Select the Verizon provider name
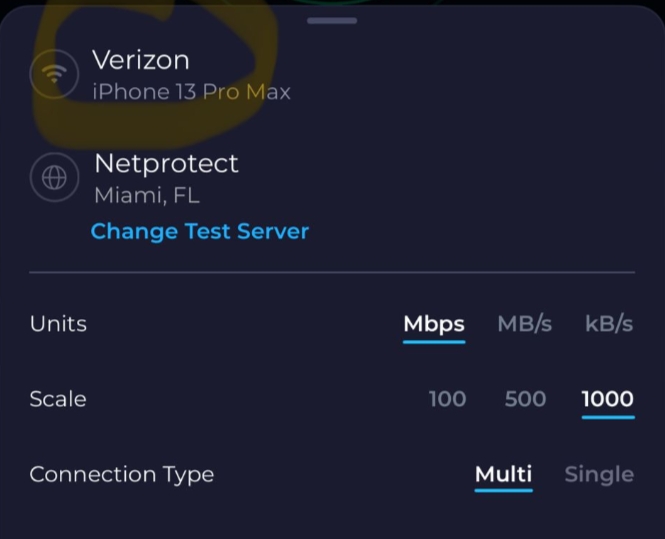Image resolution: width=665 pixels, height=539 pixels. tap(142, 60)
